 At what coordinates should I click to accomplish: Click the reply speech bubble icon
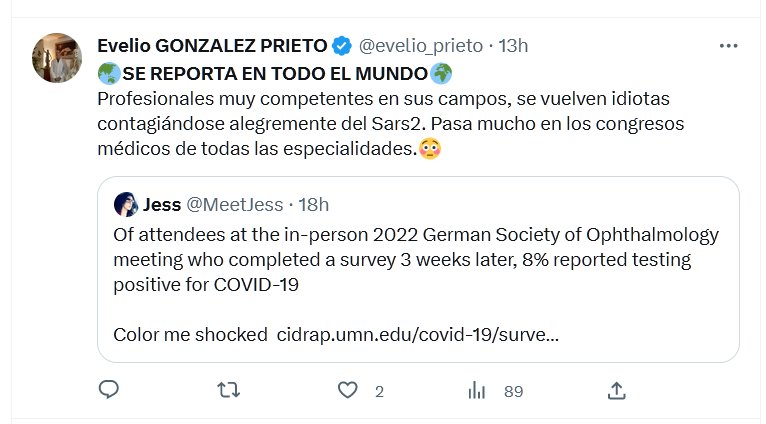point(110,391)
